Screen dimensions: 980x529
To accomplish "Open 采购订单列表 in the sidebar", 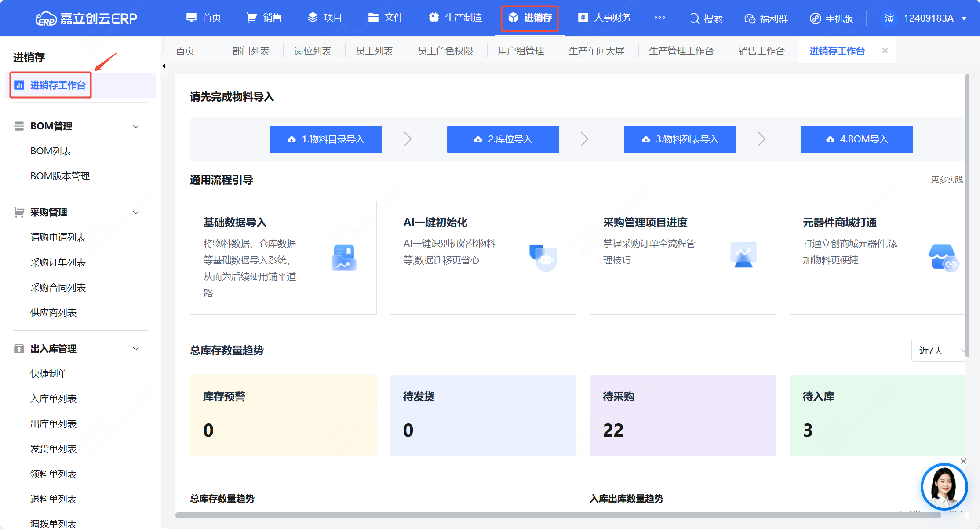I will tap(58, 263).
